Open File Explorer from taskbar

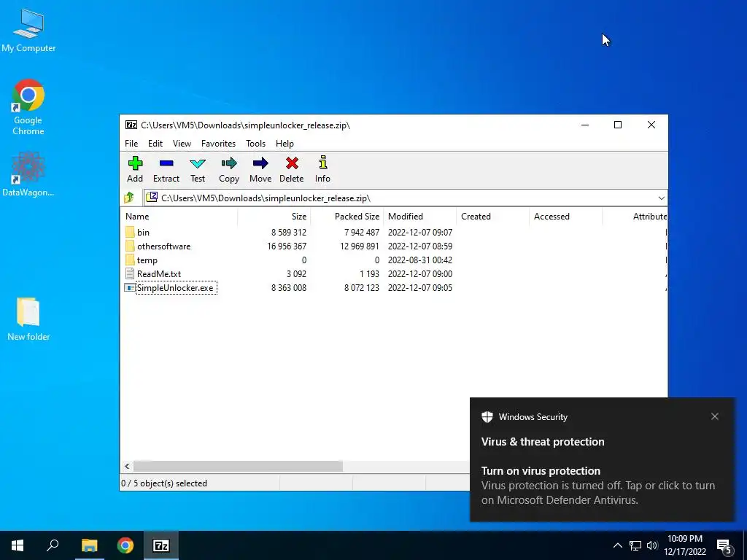[x=89, y=545]
